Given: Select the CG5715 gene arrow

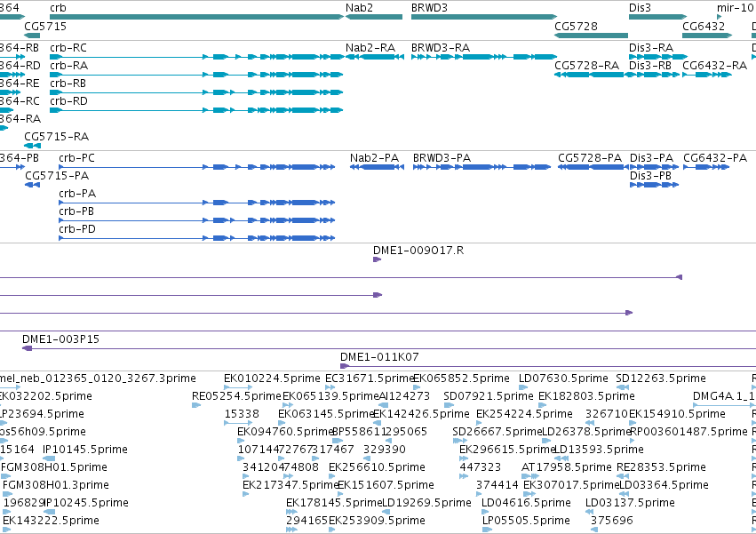Looking at the screenshot, I should [x=32, y=36].
